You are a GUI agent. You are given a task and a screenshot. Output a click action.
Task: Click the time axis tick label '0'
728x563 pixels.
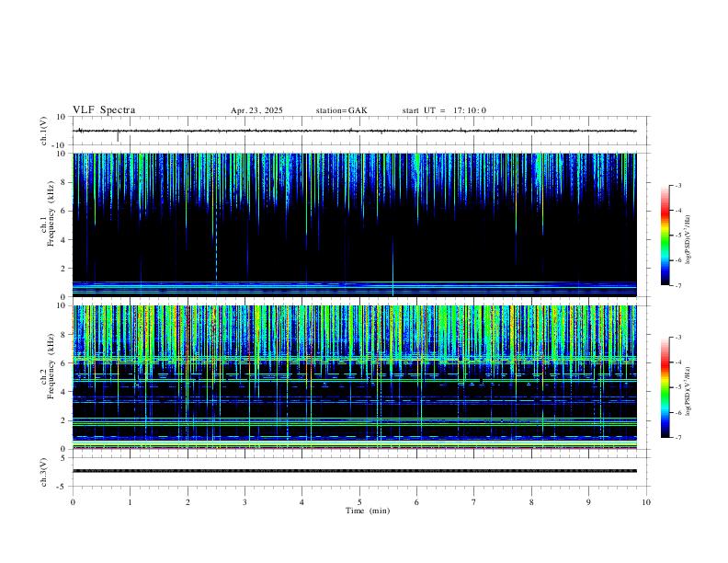click(73, 502)
